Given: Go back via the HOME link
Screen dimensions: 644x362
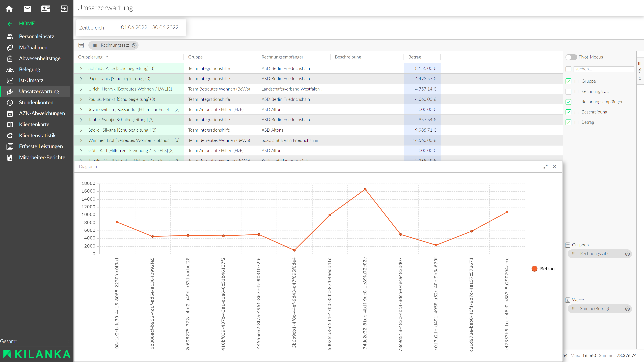Looking at the screenshot, I should tap(27, 23).
